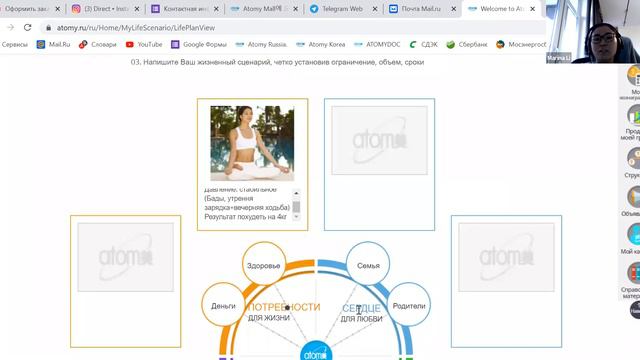
Task: Open the ATOMYDOC bookmark
Action: tap(377, 44)
